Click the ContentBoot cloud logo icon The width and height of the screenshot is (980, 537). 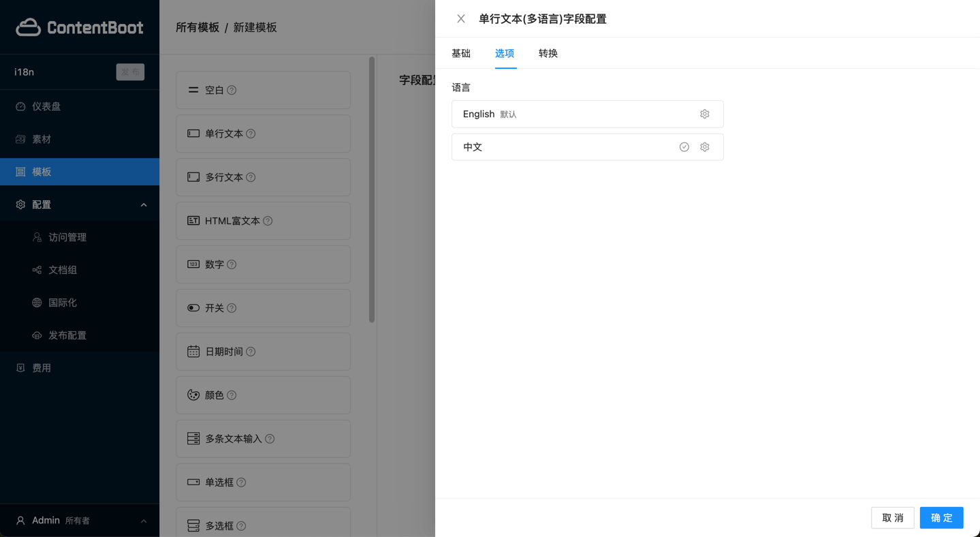click(x=29, y=27)
